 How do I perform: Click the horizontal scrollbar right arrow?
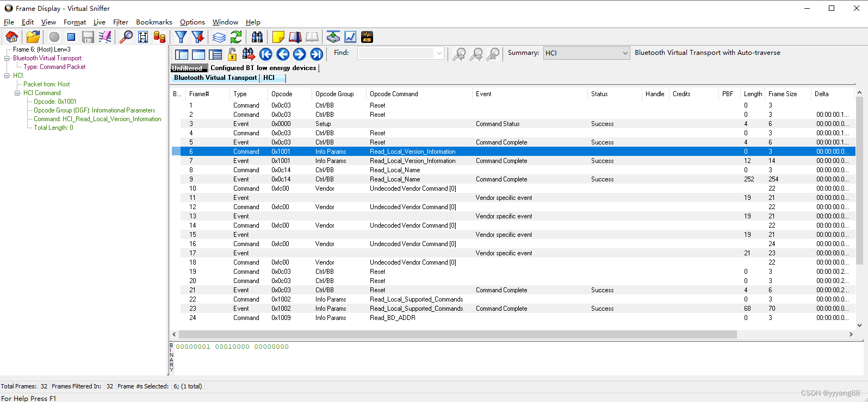851,335
